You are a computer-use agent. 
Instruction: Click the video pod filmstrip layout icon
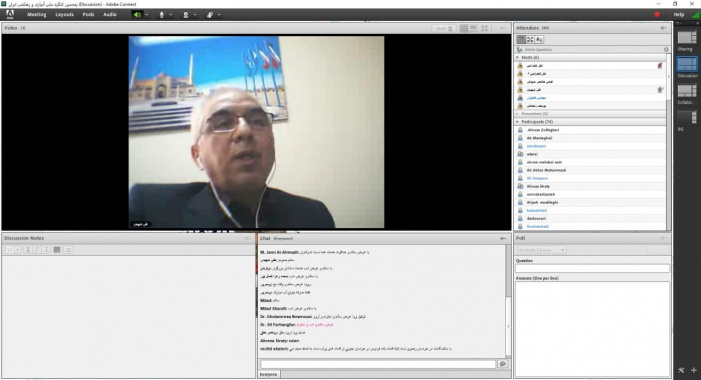click(x=474, y=28)
